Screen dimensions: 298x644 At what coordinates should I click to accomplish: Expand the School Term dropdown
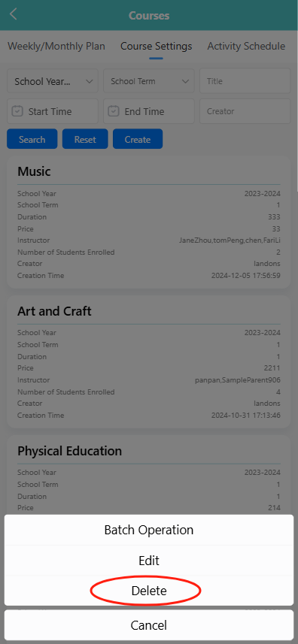(149, 81)
